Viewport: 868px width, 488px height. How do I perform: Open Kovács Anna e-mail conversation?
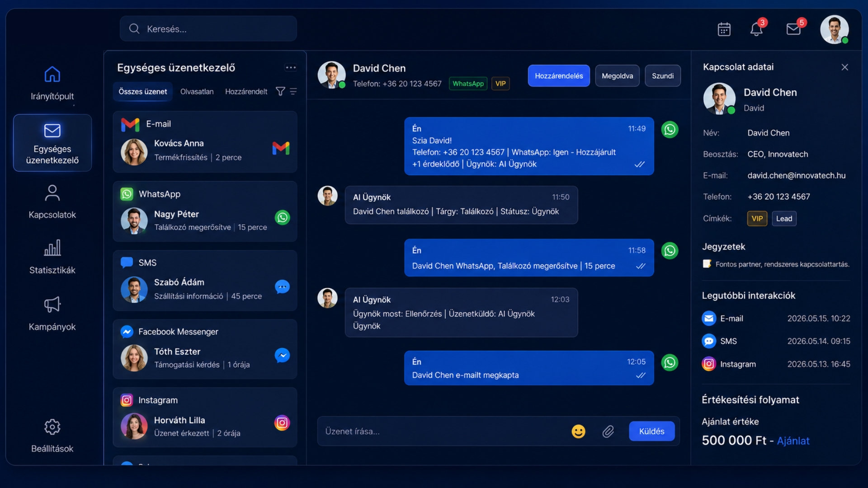(205, 142)
